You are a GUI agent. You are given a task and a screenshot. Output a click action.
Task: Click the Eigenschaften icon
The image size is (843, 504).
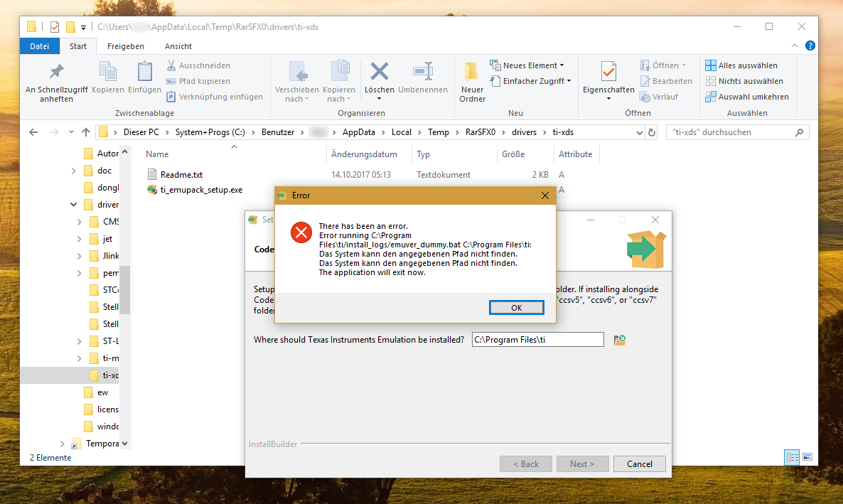tap(608, 72)
